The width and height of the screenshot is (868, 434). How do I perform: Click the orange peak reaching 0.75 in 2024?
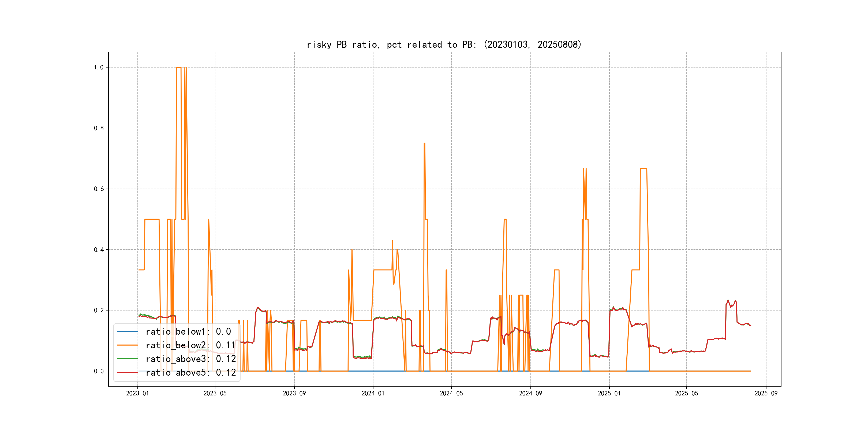click(x=425, y=144)
